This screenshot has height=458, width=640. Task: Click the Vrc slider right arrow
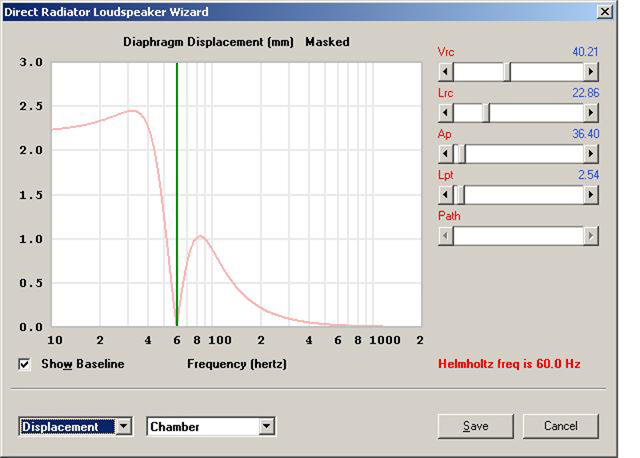tap(591, 72)
